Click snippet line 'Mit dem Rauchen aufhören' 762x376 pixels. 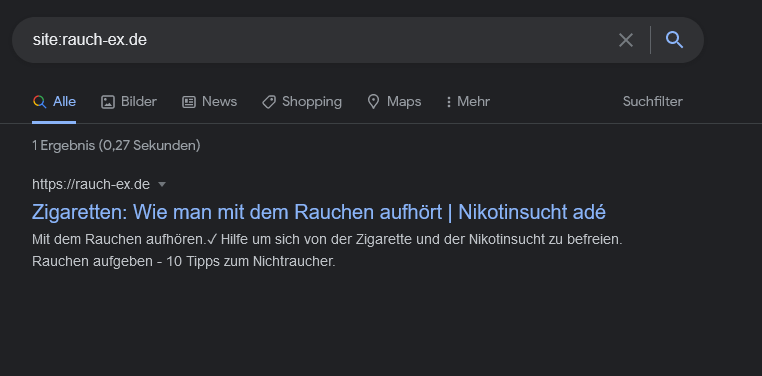327,239
